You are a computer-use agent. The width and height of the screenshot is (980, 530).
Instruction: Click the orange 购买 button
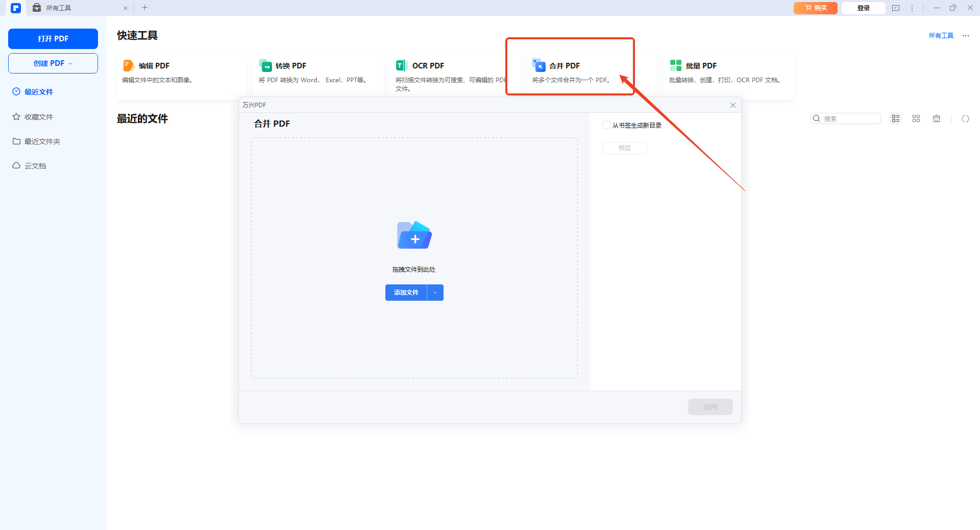point(815,8)
